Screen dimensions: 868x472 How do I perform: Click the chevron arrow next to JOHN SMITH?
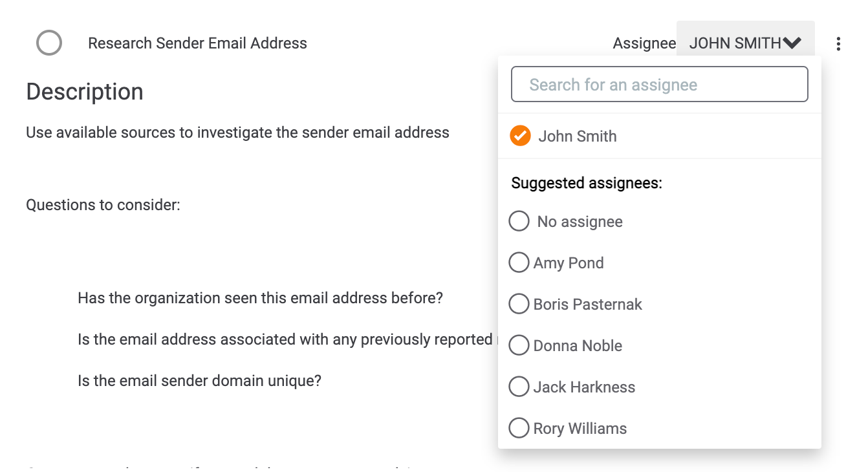792,43
